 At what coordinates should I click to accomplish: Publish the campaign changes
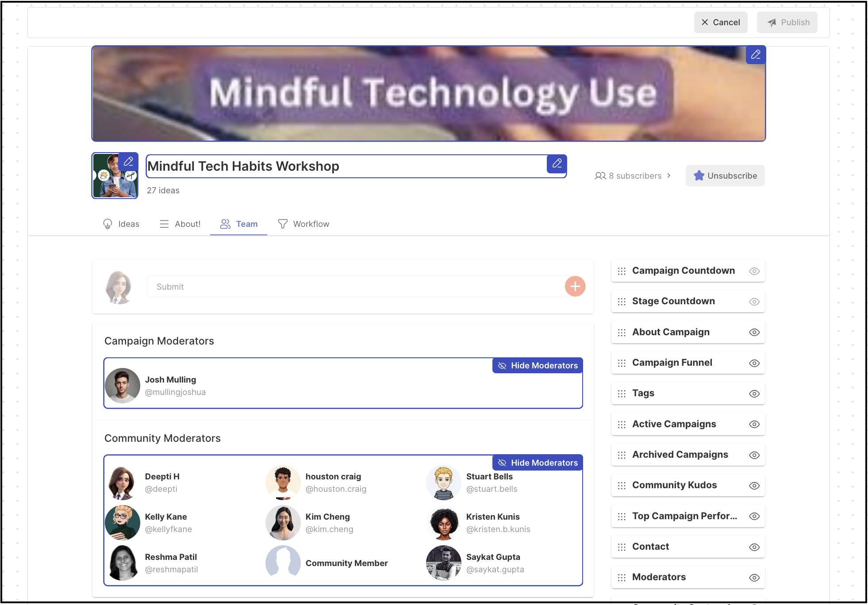[787, 23]
